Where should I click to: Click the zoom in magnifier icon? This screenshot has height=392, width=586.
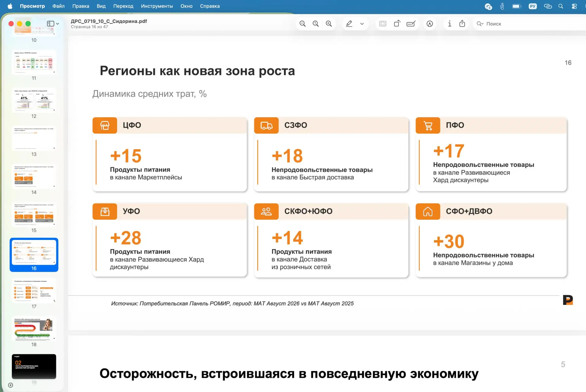[329, 24]
